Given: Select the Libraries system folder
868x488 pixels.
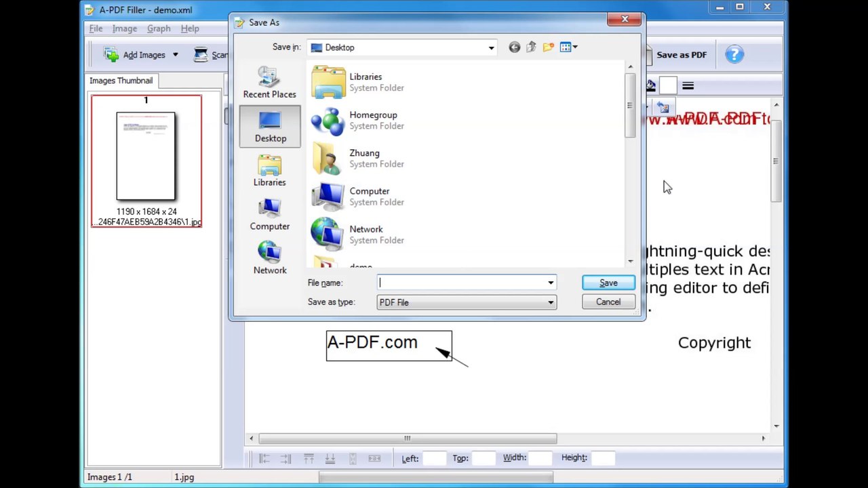Looking at the screenshot, I should [x=357, y=82].
